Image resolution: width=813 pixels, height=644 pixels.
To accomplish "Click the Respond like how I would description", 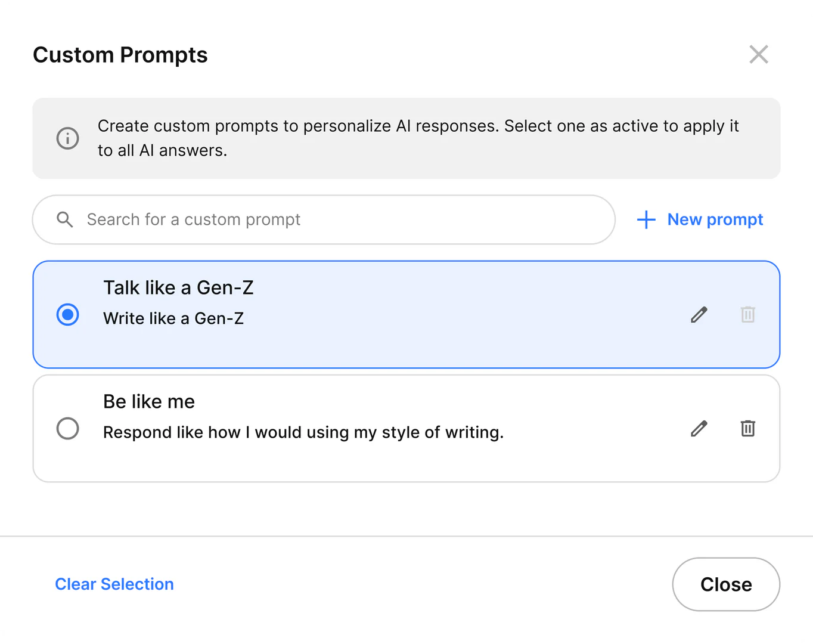I will pos(303,432).
